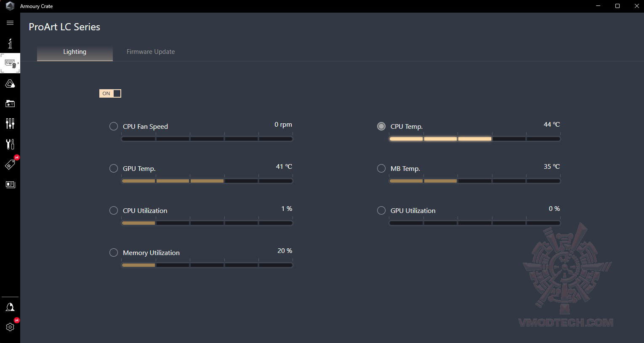Select the GPU Temp. radio option
644x343 pixels.
point(114,168)
